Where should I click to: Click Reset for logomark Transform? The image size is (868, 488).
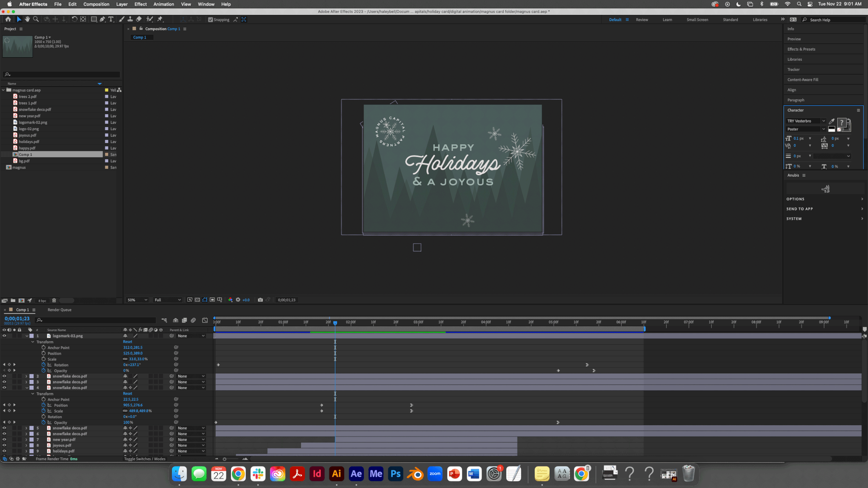point(127,342)
